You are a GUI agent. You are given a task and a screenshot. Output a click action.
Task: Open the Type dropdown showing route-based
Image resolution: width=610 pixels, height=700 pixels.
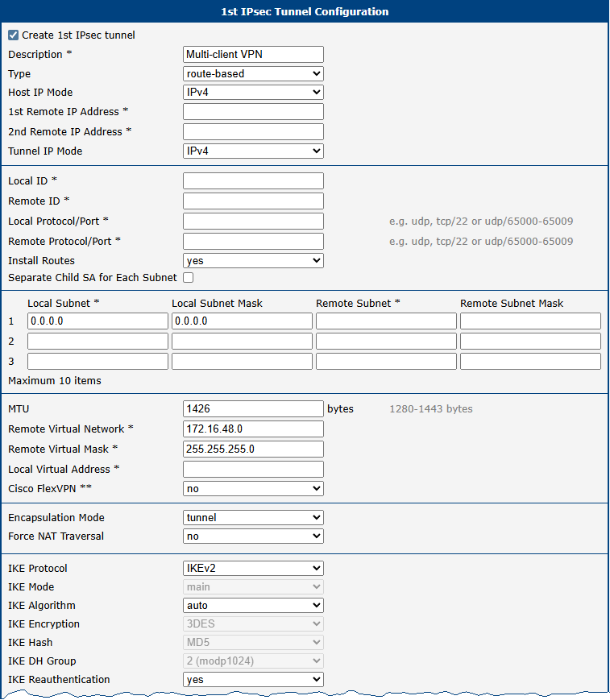(253, 73)
